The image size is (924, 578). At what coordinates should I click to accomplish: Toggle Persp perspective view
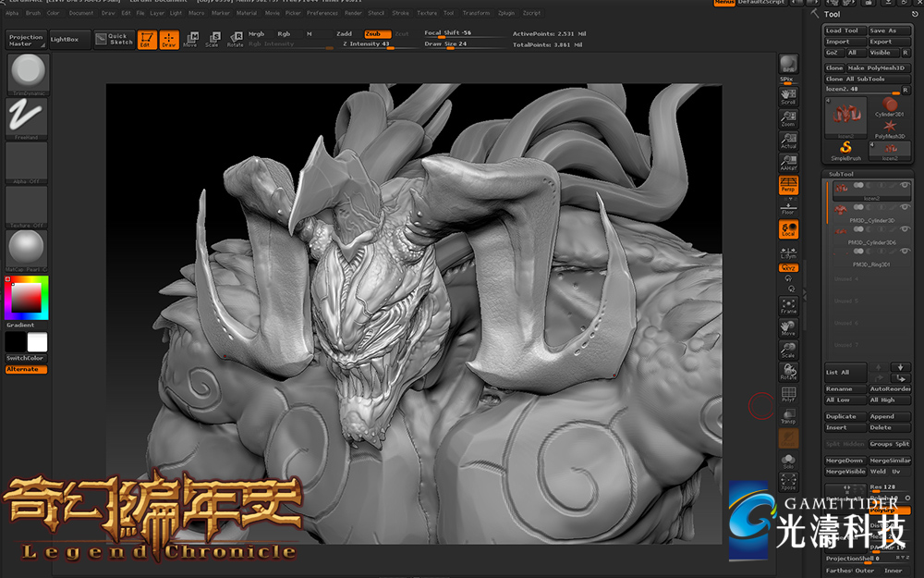788,185
